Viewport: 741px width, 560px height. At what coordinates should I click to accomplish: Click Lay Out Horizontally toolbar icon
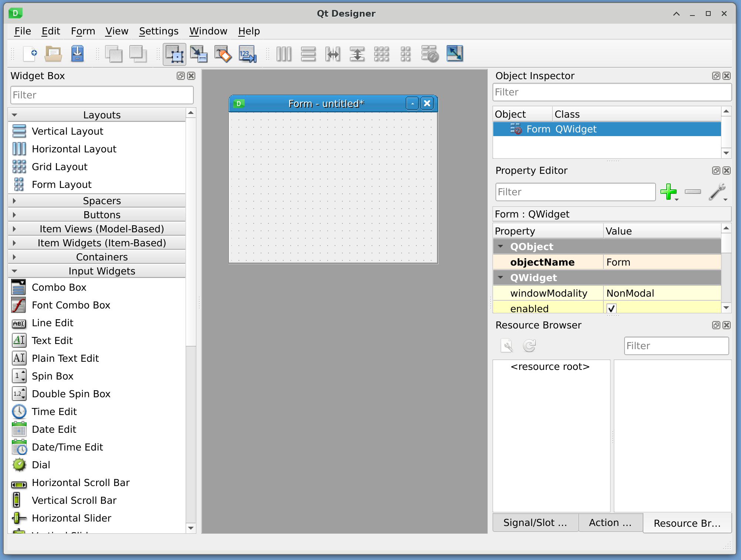click(x=284, y=54)
